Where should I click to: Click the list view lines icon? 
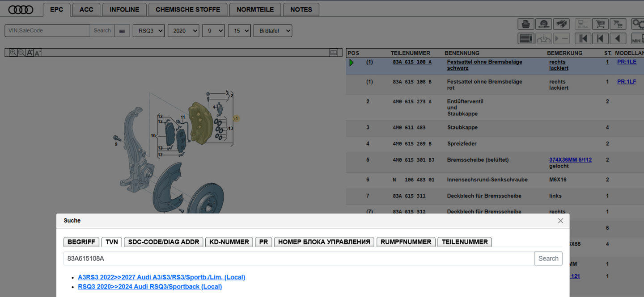(x=526, y=38)
